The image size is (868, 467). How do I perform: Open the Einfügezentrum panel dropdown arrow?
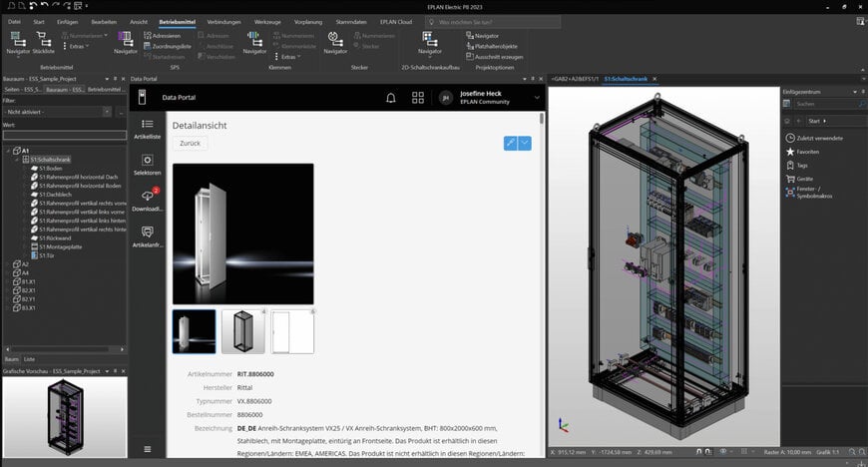coord(855,92)
